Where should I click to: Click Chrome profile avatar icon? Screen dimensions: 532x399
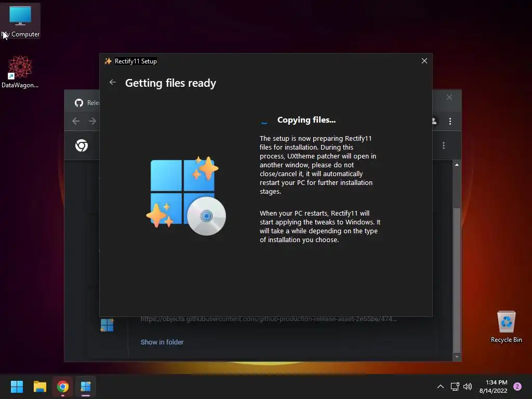point(435,121)
